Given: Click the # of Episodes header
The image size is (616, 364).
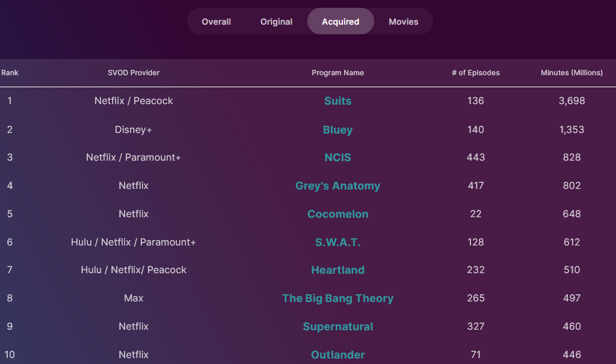Looking at the screenshot, I should [475, 73].
